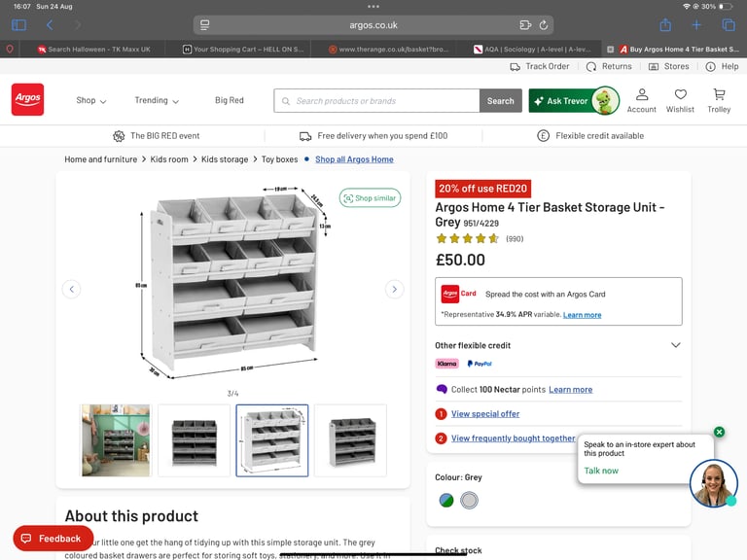Image resolution: width=747 pixels, height=560 pixels.
Task: Switch to AQA Sociology A-level tab
Action: [x=533, y=49]
